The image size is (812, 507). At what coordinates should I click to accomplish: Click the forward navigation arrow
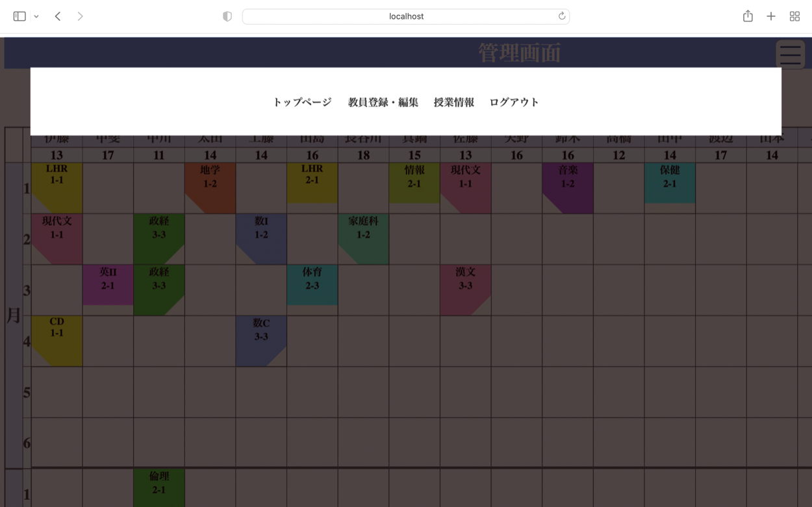[80, 16]
